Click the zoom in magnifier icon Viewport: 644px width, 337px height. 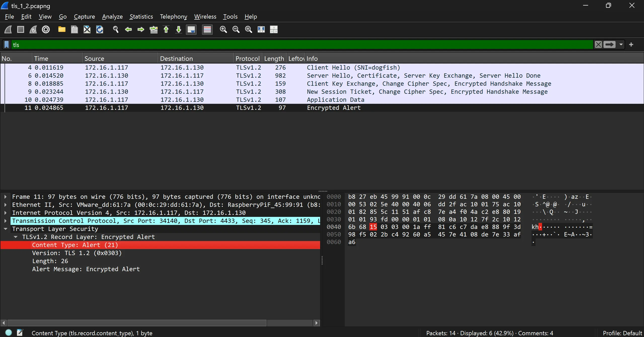tap(223, 29)
